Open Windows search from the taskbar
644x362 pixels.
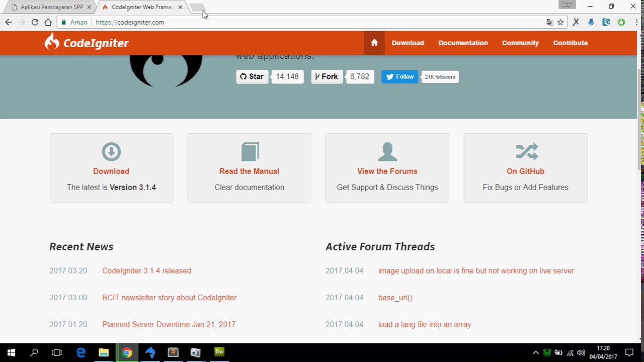pyautogui.click(x=34, y=353)
